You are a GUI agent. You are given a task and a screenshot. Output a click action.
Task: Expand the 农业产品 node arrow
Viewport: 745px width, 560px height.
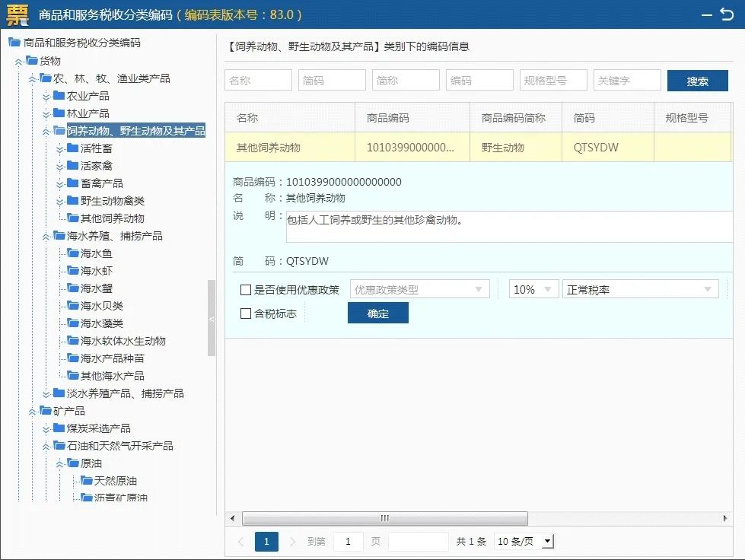[46, 97]
